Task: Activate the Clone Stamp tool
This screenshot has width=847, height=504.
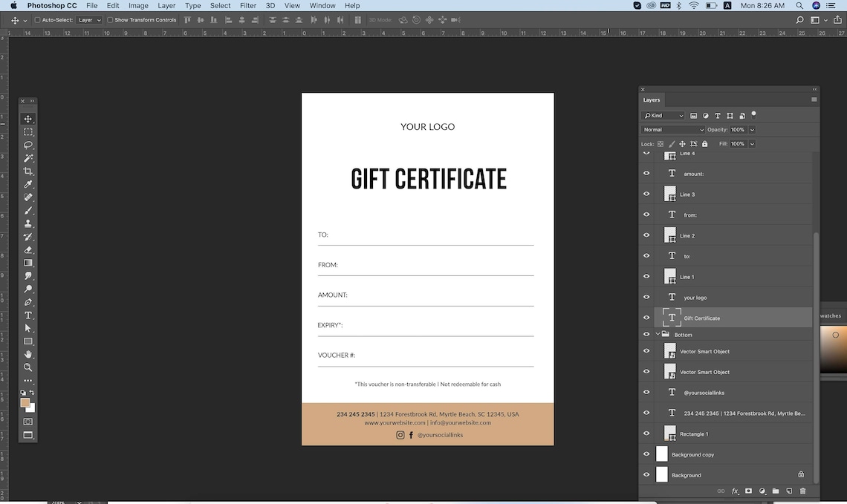Action: coord(28,224)
